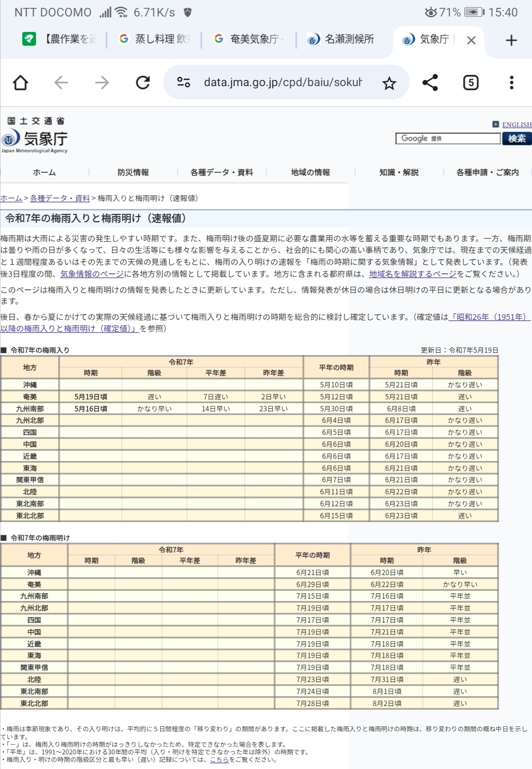532x769 pixels.
Task: Close the active 気象庁 tab
Action: (x=471, y=40)
